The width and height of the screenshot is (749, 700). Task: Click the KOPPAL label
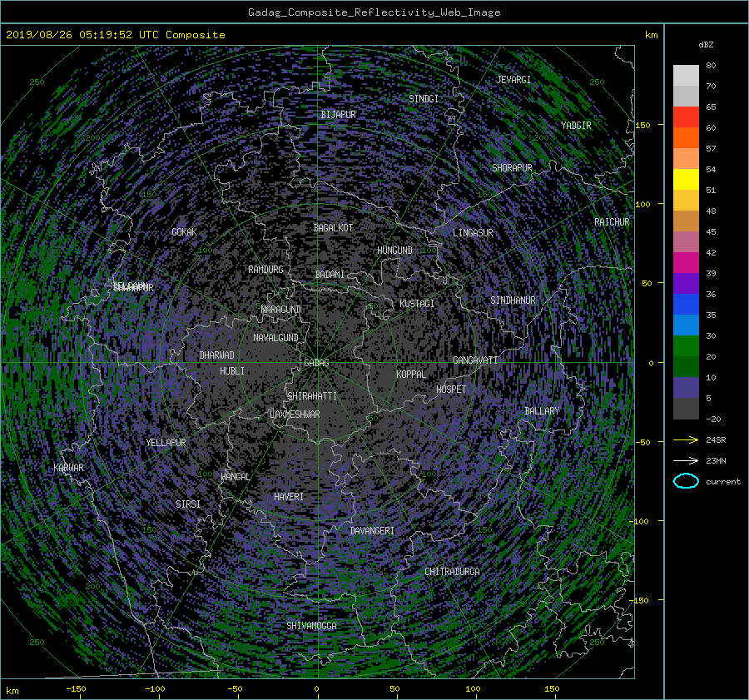(411, 375)
